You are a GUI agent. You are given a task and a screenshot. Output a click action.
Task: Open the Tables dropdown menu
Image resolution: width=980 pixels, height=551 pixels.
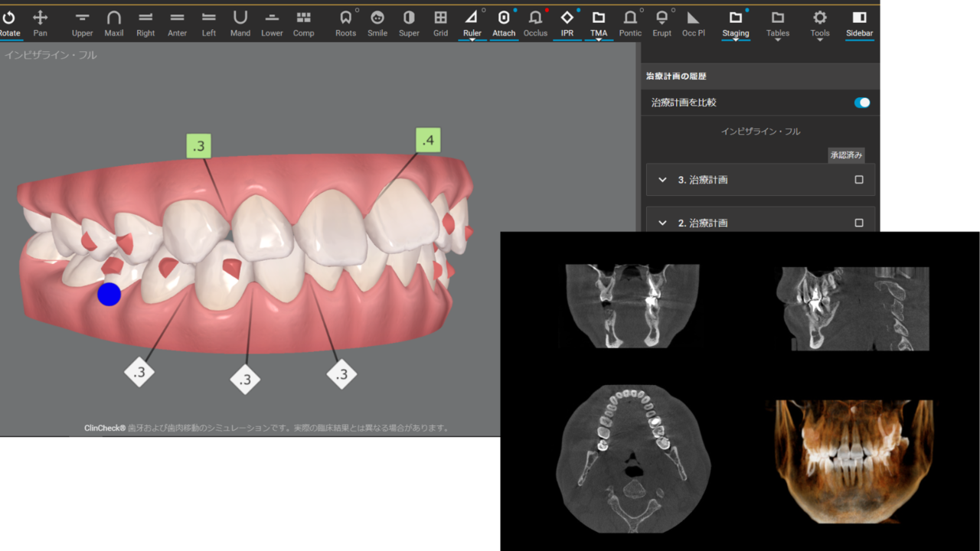pyautogui.click(x=777, y=23)
